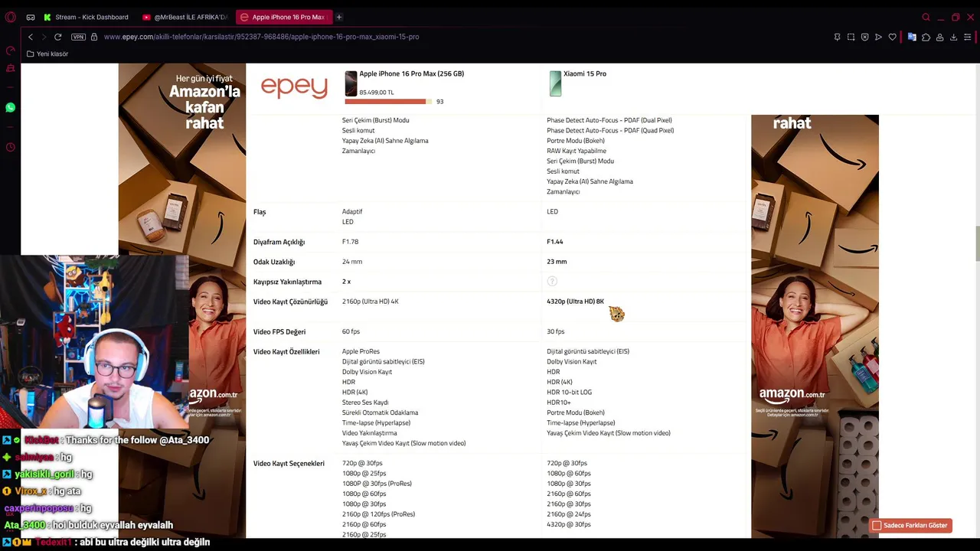The width and height of the screenshot is (980, 551).
Task: Click the Apple ProRes feature text
Action: tap(361, 351)
